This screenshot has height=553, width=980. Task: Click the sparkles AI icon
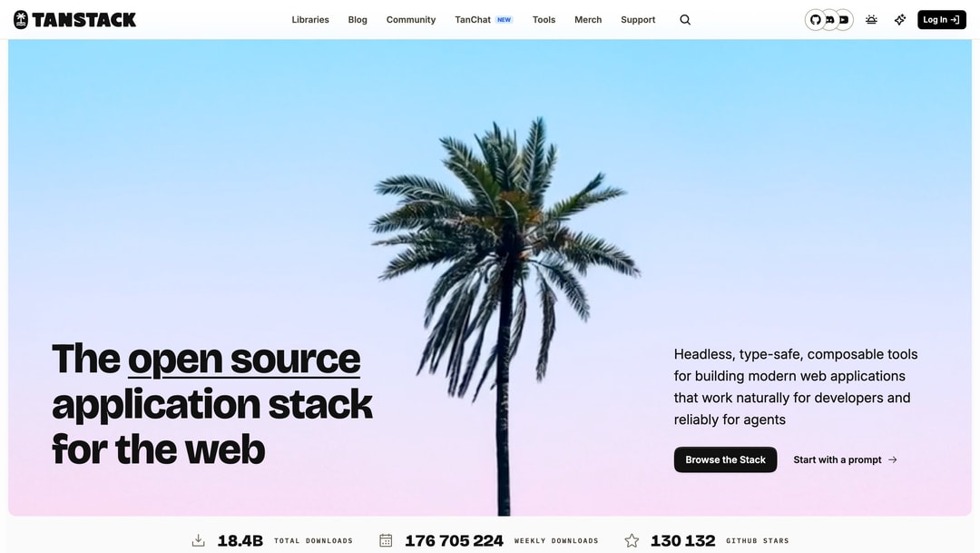pyautogui.click(x=900, y=20)
